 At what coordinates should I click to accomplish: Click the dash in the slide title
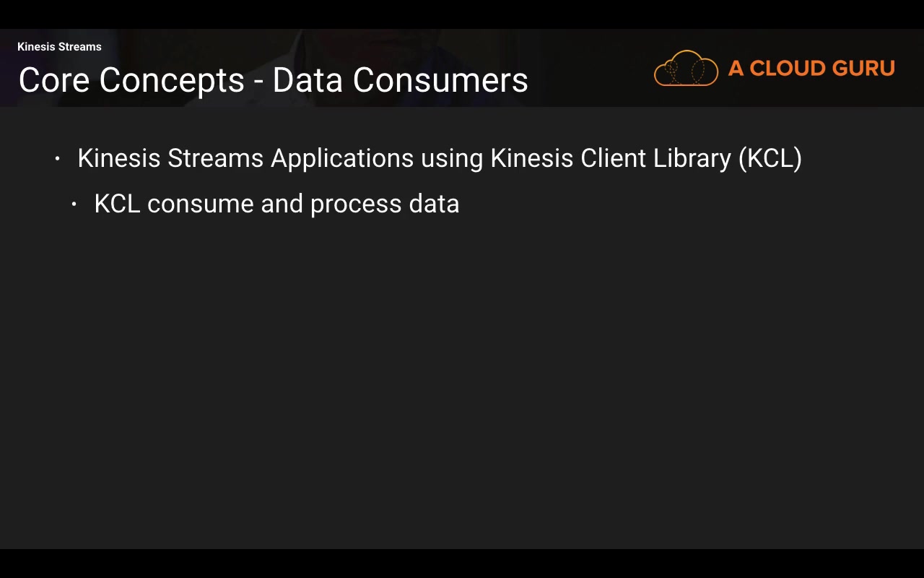(258, 81)
